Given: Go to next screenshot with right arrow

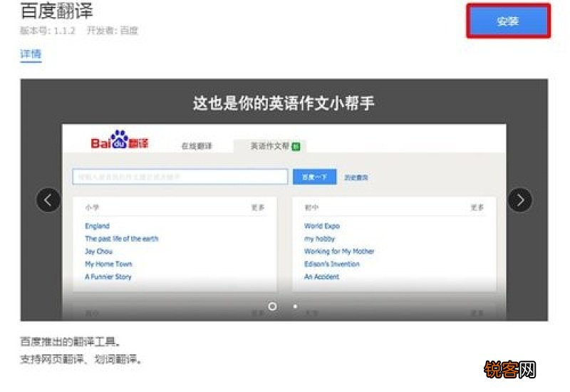Looking at the screenshot, I should click(x=520, y=200).
